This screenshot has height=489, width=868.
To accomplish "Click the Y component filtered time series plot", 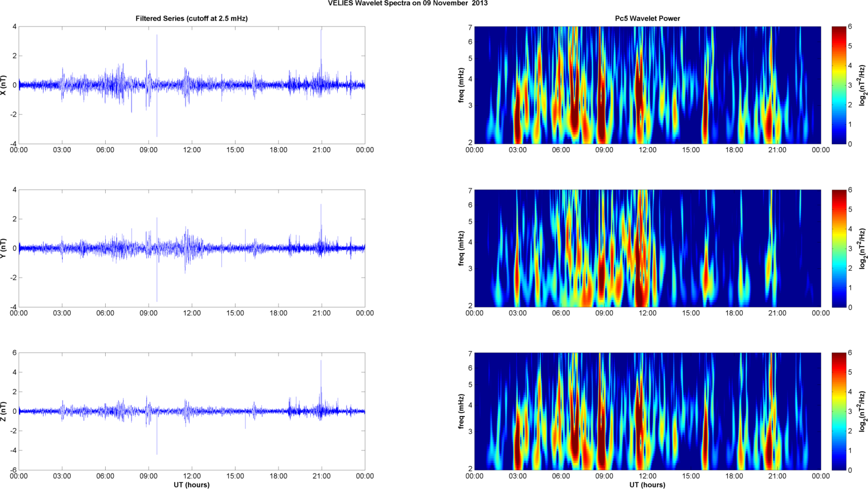I will pyautogui.click(x=192, y=248).
